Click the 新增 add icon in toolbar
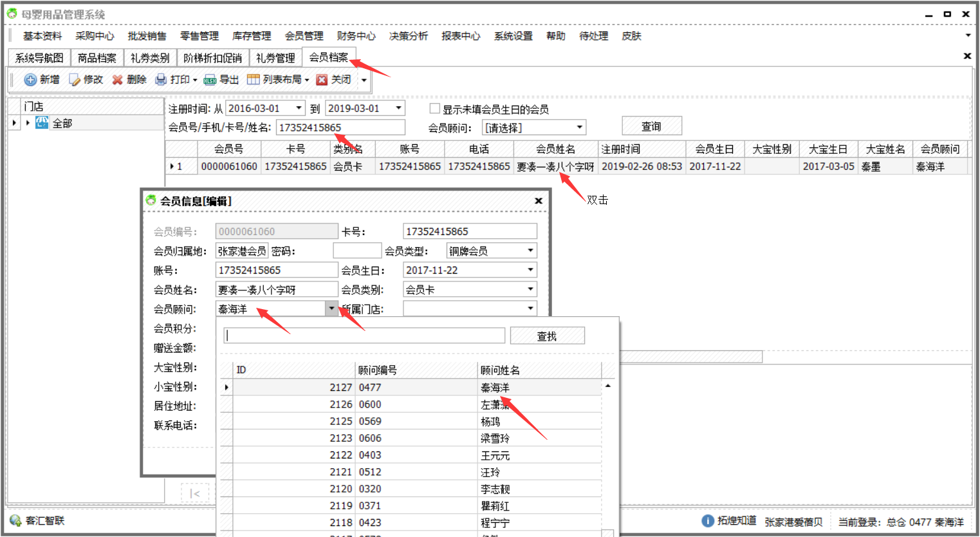Screen dimensions: 980x537 (30, 80)
